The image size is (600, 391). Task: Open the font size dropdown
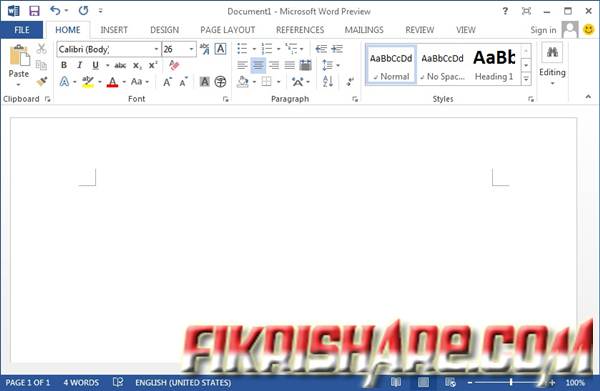pos(191,49)
